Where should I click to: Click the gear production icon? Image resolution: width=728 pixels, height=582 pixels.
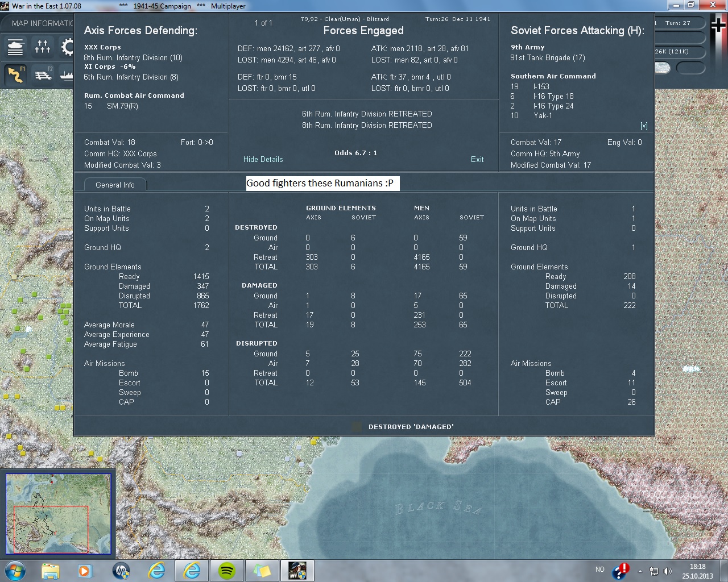(68, 47)
